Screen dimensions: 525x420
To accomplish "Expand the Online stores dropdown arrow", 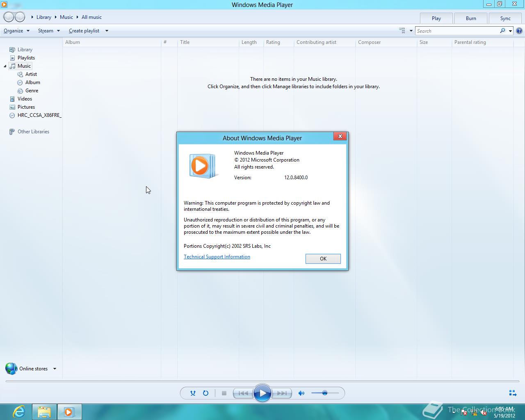I will pos(55,369).
